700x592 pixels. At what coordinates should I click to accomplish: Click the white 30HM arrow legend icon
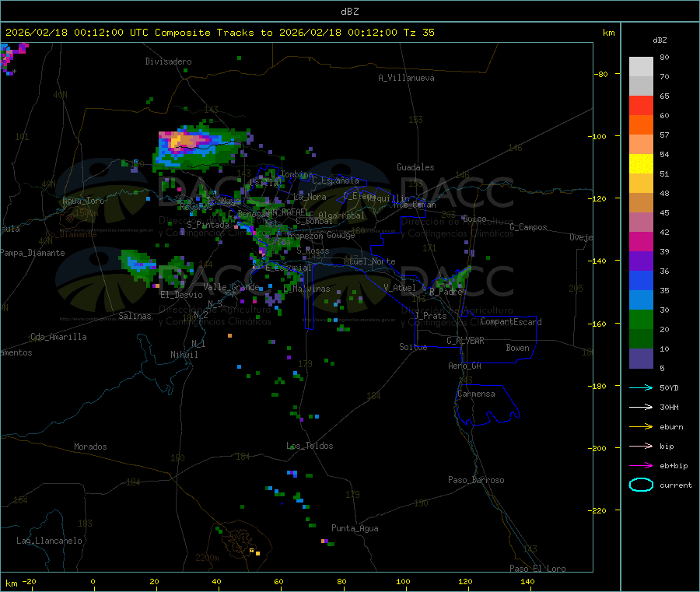641,407
